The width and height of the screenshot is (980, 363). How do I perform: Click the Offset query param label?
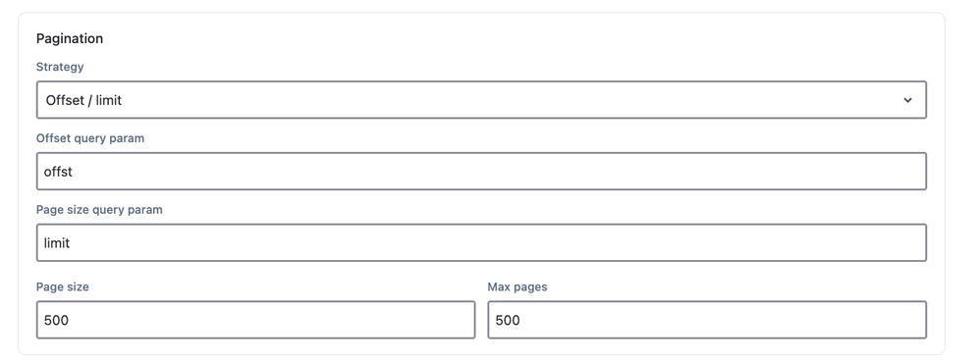pos(90,138)
